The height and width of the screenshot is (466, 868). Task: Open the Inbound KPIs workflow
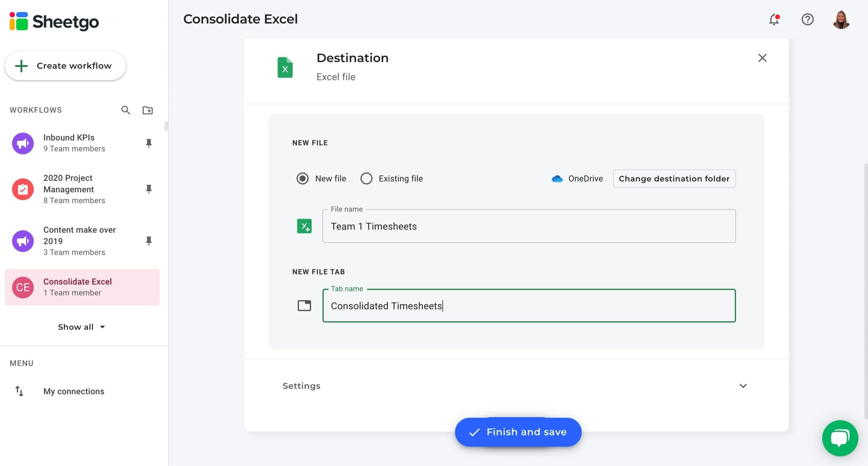click(82, 143)
